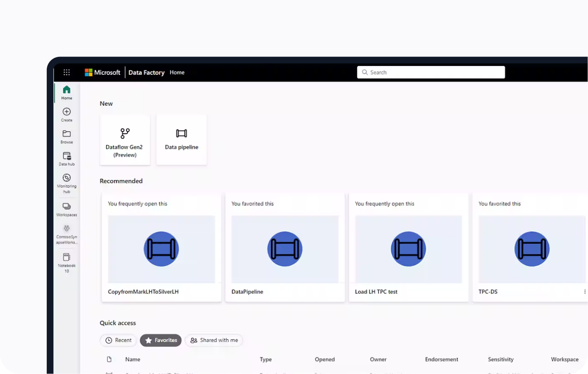Open Load LH TPC test card thumbnail
Screen dimensions: 588x374
(x=408, y=249)
